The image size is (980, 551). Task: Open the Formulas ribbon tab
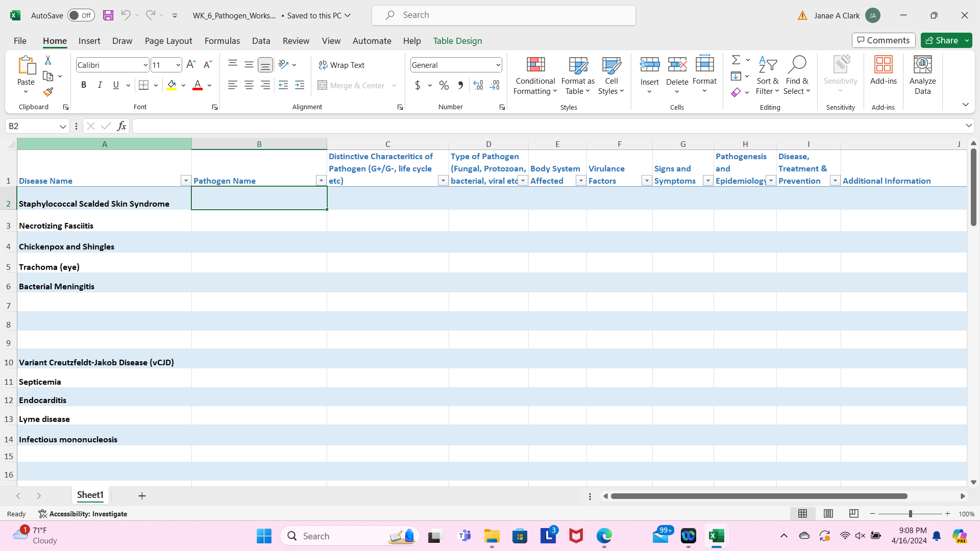[222, 41]
